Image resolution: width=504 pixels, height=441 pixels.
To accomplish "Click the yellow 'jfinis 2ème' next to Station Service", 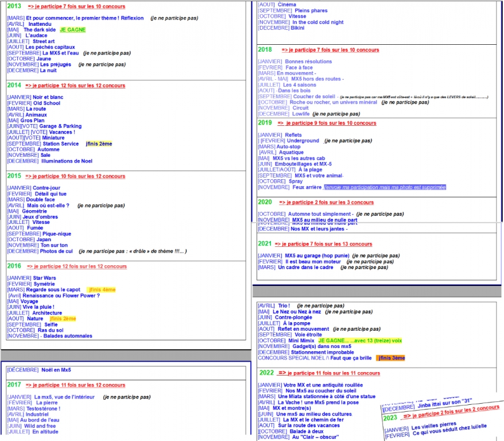I will 99,144.
